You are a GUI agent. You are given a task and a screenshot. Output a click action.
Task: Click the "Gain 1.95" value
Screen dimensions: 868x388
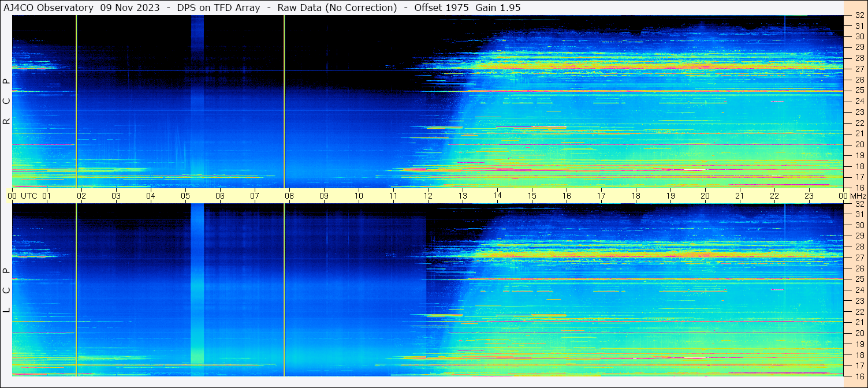(x=498, y=8)
